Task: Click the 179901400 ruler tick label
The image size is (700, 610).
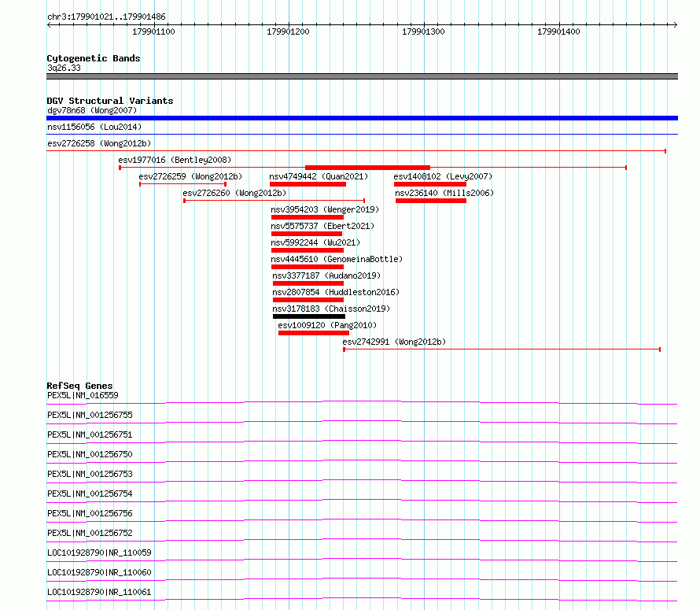Action: point(558,31)
